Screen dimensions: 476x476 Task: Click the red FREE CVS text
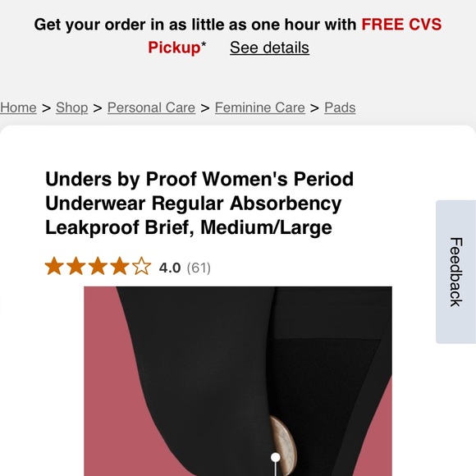(x=401, y=25)
